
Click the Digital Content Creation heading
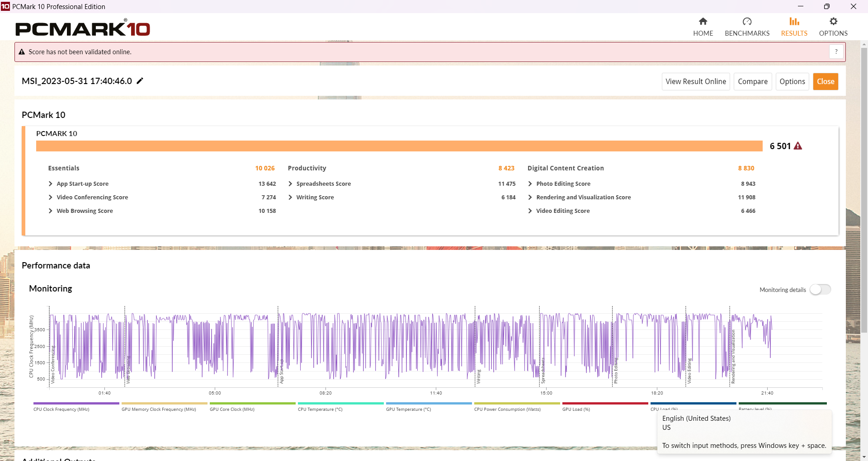coord(566,168)
